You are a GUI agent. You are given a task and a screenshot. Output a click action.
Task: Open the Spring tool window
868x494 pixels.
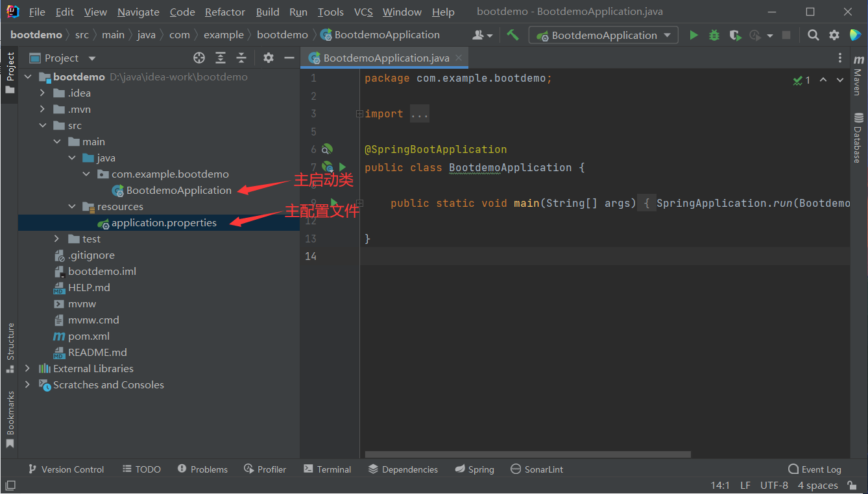pyautogui.click(x=474, y=469)
